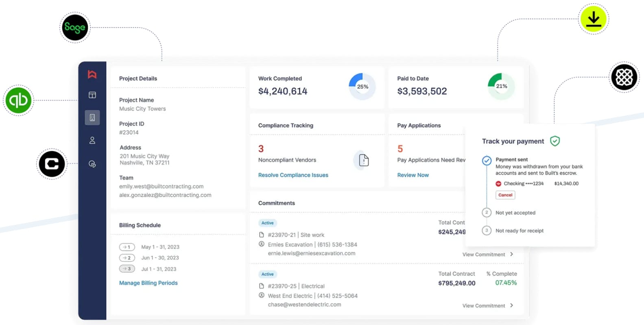Click the Sage integration logo
The image size is (644, 325).
(x=75, y=28)
